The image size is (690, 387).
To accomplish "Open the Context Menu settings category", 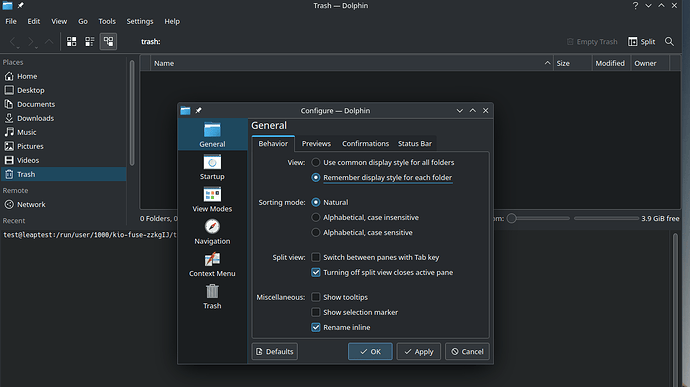I will click(x=212, y=264).
